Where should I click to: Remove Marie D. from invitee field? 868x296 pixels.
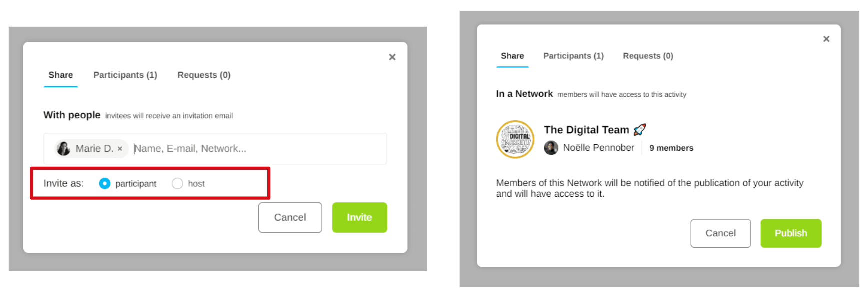(x=120, y=149)
